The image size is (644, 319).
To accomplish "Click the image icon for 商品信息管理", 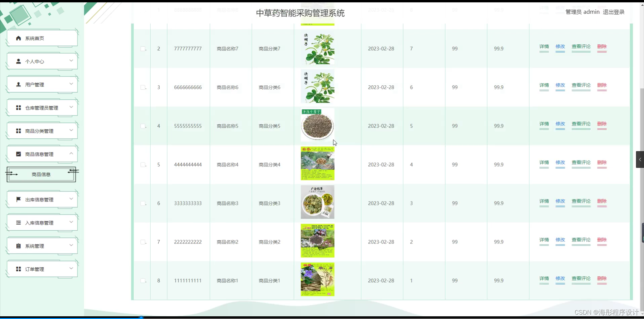I will (18, 154).
